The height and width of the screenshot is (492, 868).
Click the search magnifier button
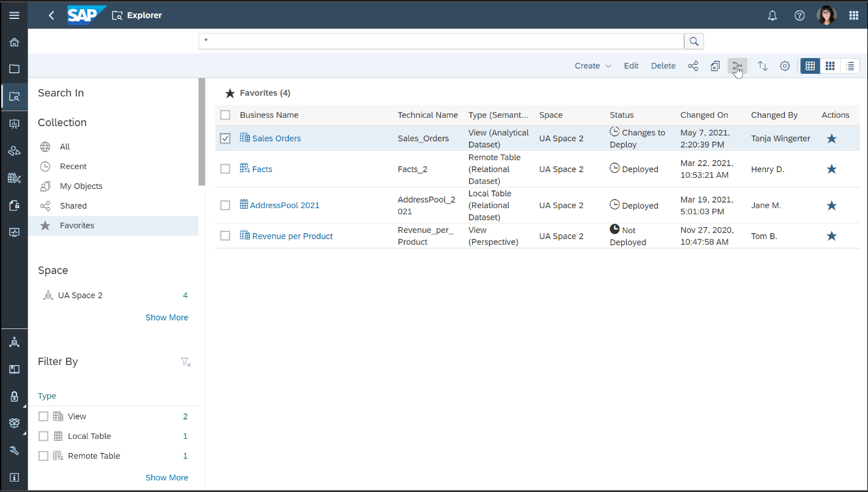(694, 41)
